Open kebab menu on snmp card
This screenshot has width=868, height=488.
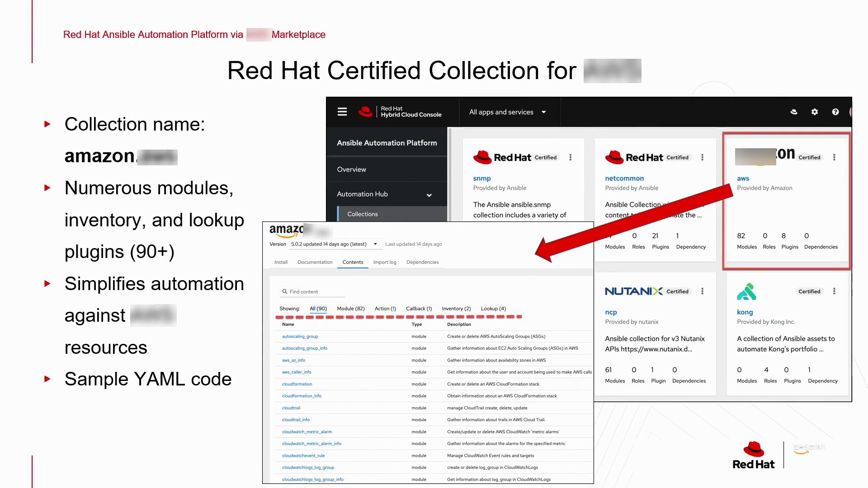pos(571,157)
